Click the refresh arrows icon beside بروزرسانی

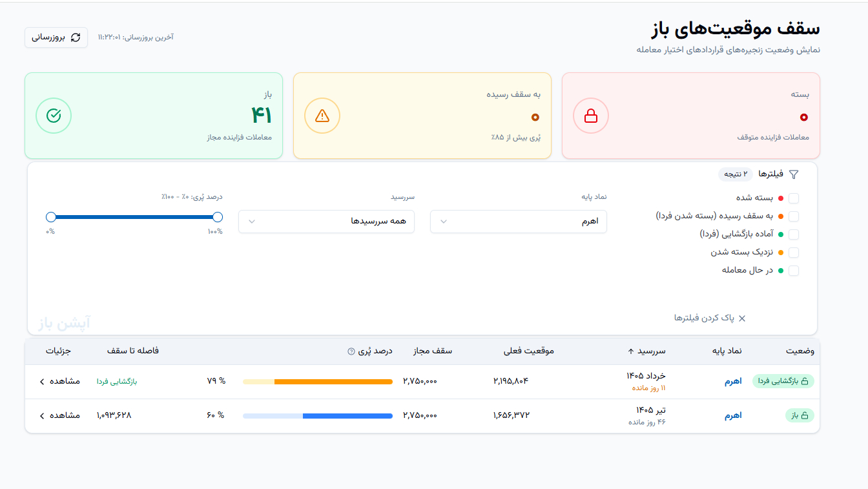pyautogui.click(x=76, y=37)
